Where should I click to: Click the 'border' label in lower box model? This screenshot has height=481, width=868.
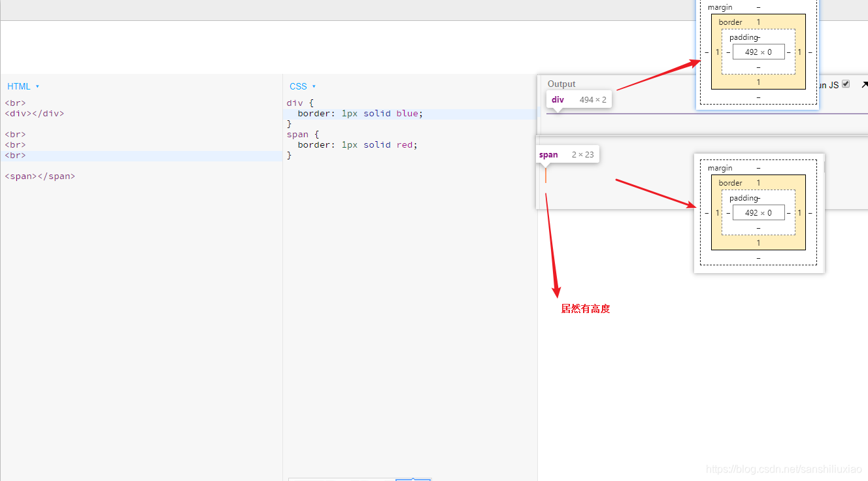click(730, 183)
